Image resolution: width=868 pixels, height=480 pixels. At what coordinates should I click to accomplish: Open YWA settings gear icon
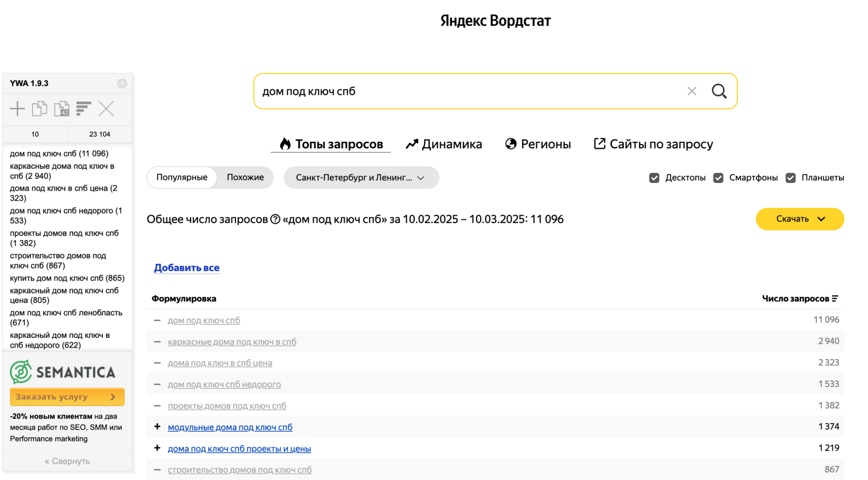(122, 83)
